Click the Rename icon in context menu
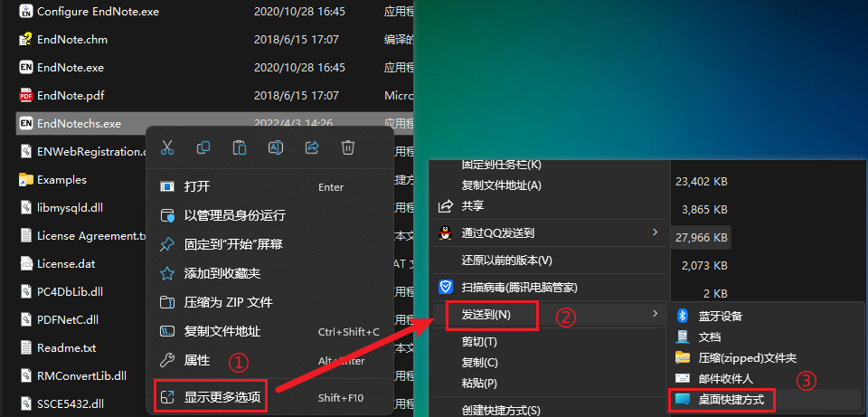Screen dimensions: 868x417 (x=275, y=147)
